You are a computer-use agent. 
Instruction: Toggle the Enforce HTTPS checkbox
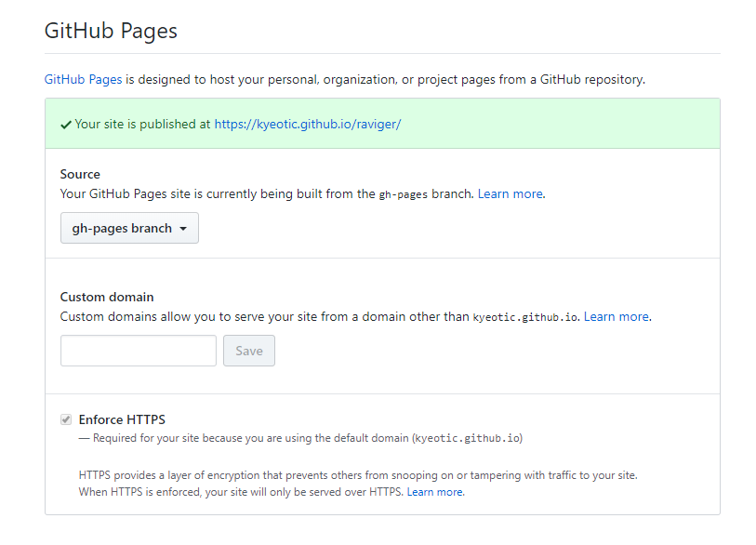66,419
